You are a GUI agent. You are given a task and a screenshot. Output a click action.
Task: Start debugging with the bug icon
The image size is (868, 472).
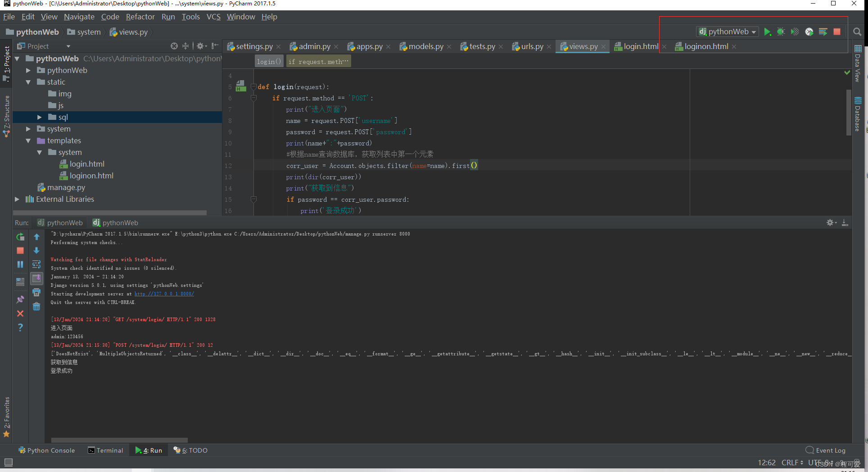coord(781,32)
